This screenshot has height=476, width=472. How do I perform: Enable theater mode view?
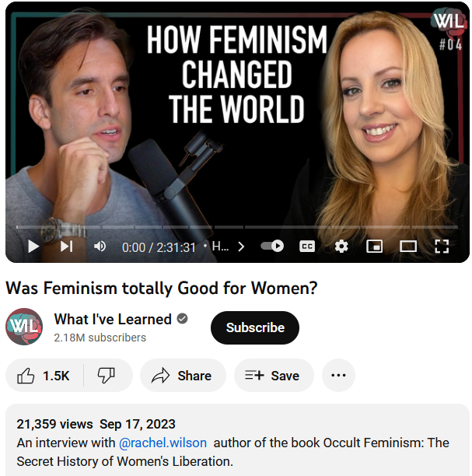[x=408, y=247]
